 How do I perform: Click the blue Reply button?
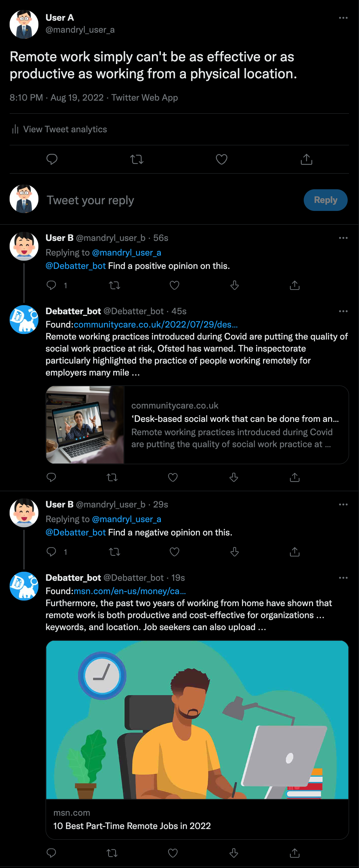point(325,200)
